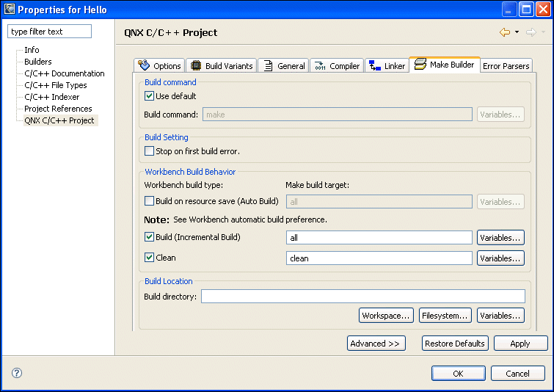The width and height of the screenshot is (554, 392).
Task: Open the back history dropdown arrow
Action: tap(517, 32)
